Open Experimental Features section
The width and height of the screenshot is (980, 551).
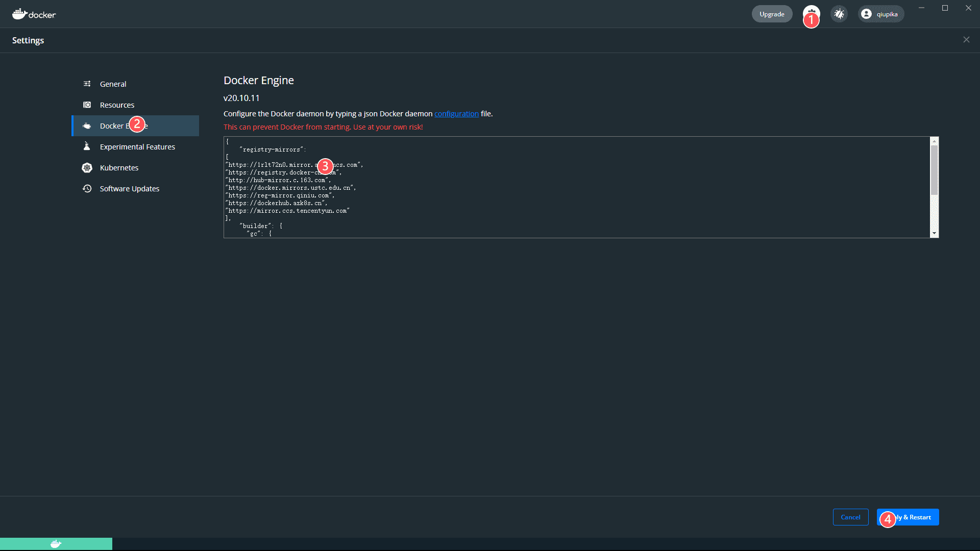[x=135, y=146]
